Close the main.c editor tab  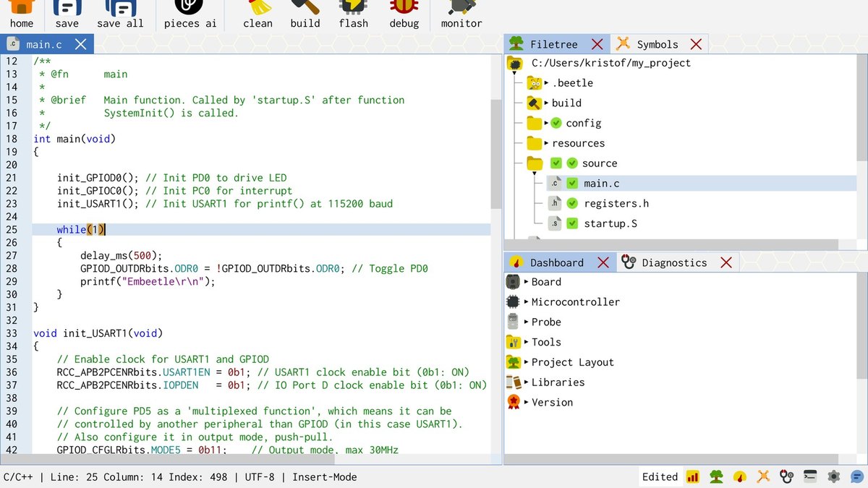(80, 44)
